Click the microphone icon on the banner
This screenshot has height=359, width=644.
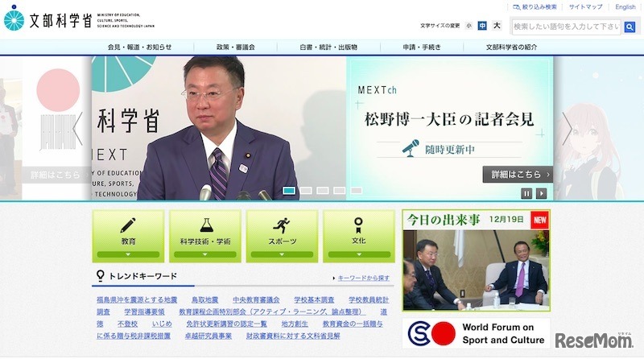pos(411,148)
